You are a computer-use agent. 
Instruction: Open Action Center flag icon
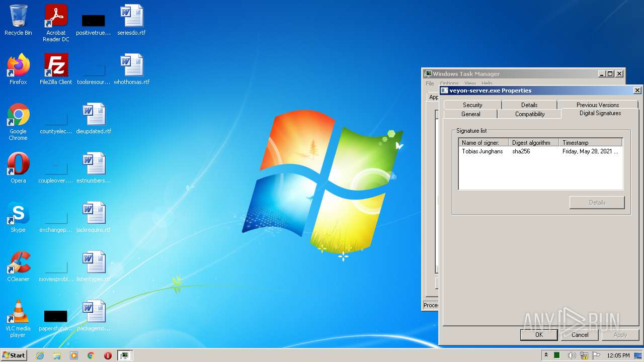pyautogui.click(x=596, y=355)
